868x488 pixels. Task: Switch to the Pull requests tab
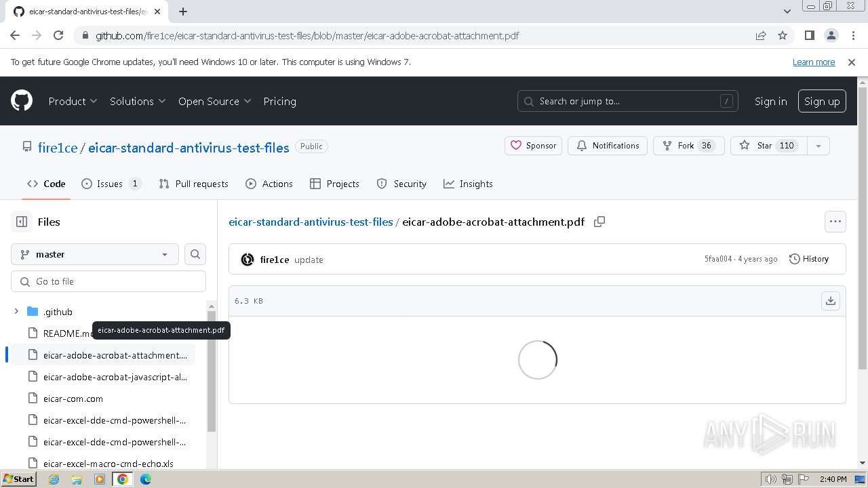point(194,184)
